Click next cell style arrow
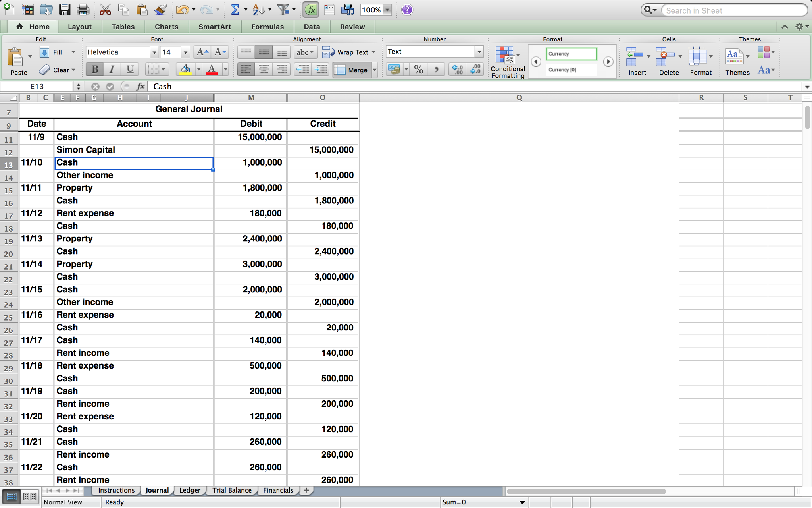This screenshot has width=812, height=508. pyautogui.click(x=608, y=62)
